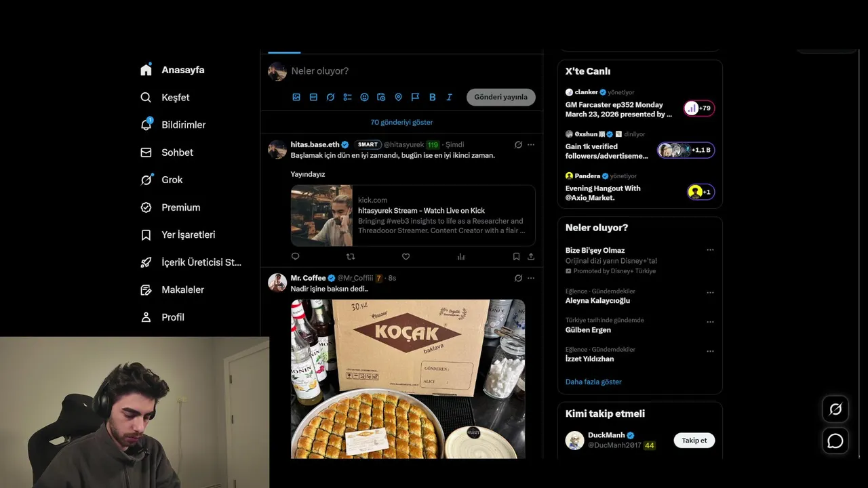Image resolution: width=868 pixels, height=488 pixels.
Task: Follow DuckManh with the Takip et button
Action: pyautogui.click(x=694, y=441)
